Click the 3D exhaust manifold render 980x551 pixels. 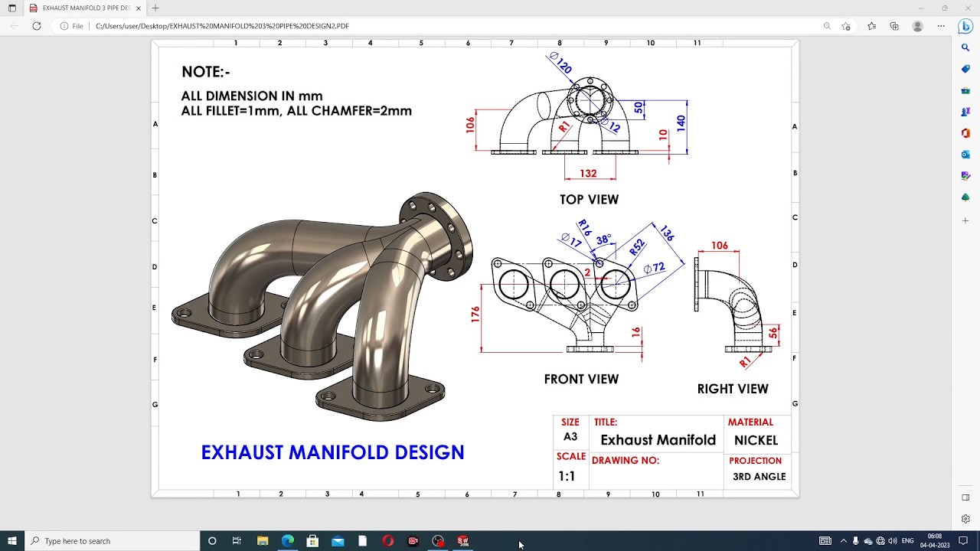pyautogui.click(x=322, y=306)
